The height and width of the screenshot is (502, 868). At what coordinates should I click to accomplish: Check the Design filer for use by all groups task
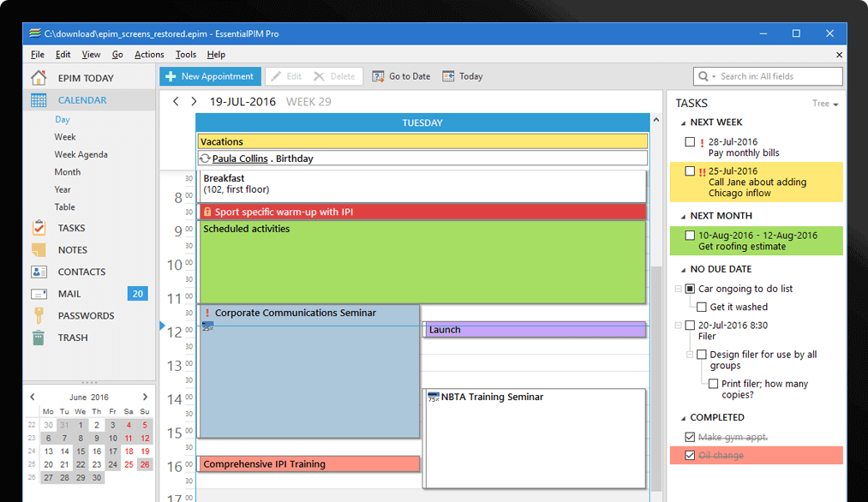click(702, 354)
